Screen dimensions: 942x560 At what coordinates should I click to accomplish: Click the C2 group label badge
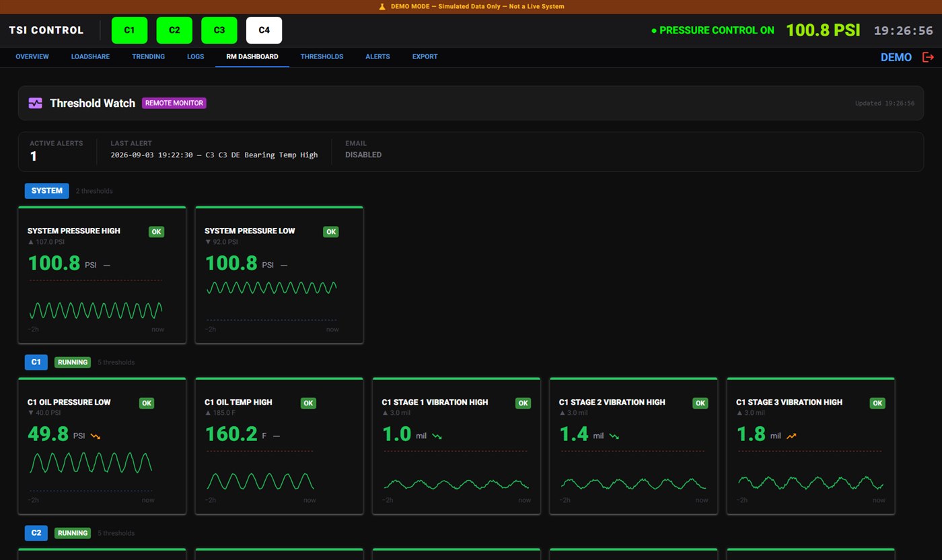coord(36,533)
